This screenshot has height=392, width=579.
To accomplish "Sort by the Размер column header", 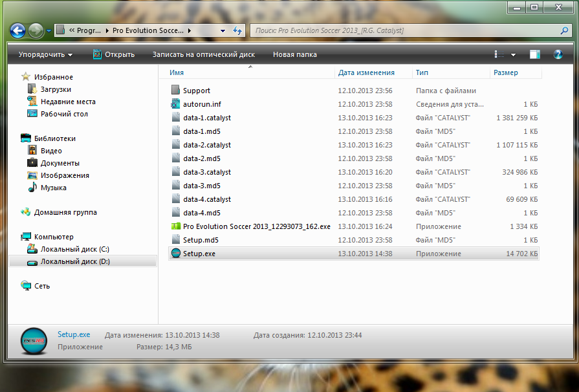I will [505, 72].
